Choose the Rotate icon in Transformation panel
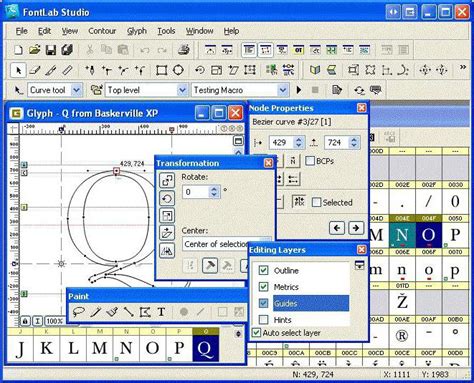Image resolution: width=474 pixels, height=383 pixels. tap(167, 199)
